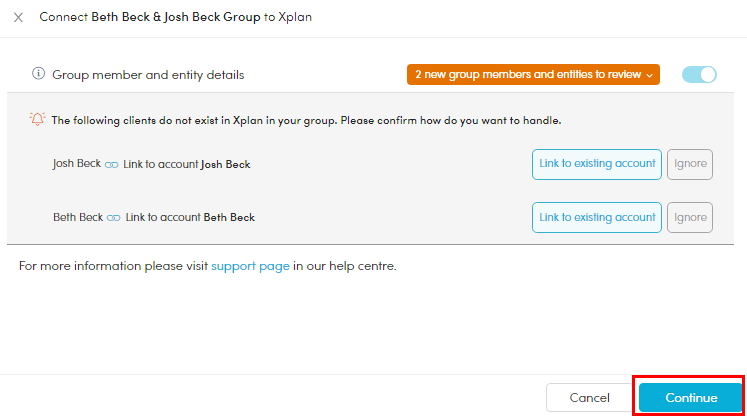
Task: Open the support page link
Action: click(x=250, y=267)
